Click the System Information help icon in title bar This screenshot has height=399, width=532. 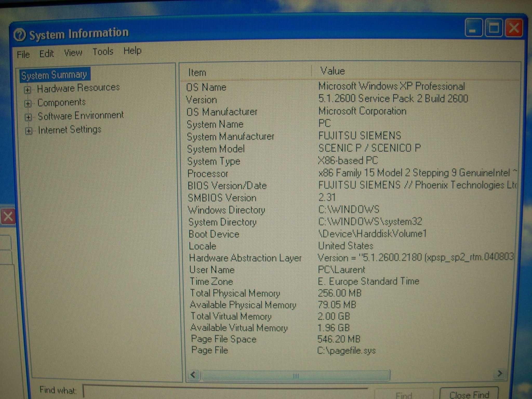(19, 35)
